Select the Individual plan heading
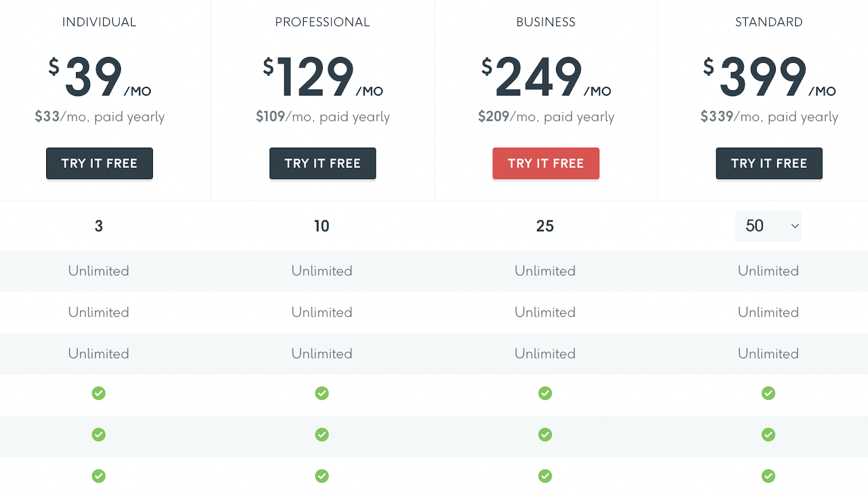Image resolution: width=868 pixels, height=495 pixels. [99, 22]
